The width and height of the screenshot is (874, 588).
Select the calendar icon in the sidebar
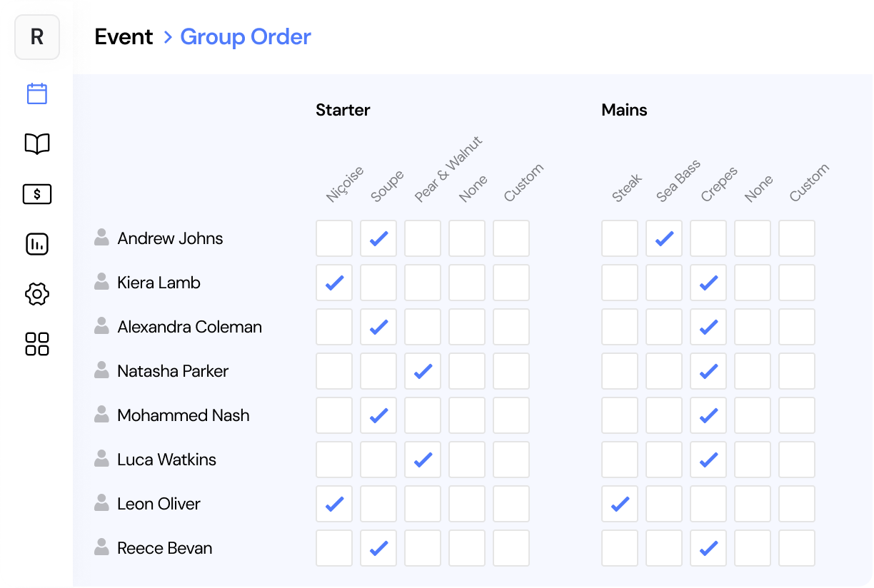click(x=36, y=93)
